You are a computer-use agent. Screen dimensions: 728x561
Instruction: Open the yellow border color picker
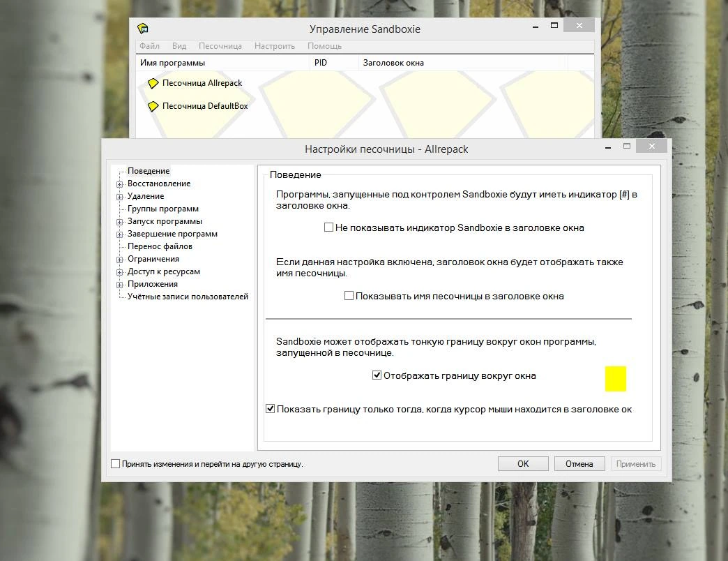pyautogui.click(x=616, y=379)
